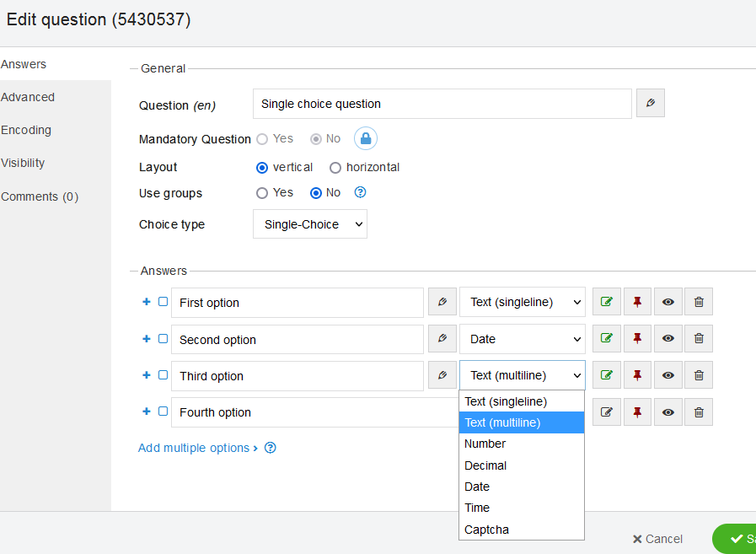The width and height of the screenshot is (756, 554).
Task: Click the lock icon next to Mandatory Question
Action: (x=366, y=138)
